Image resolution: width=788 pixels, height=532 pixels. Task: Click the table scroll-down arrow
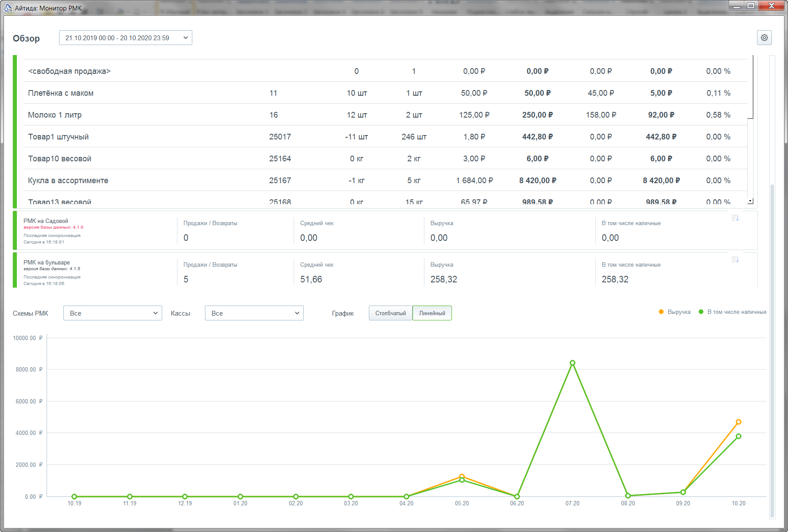coord(750,201)
